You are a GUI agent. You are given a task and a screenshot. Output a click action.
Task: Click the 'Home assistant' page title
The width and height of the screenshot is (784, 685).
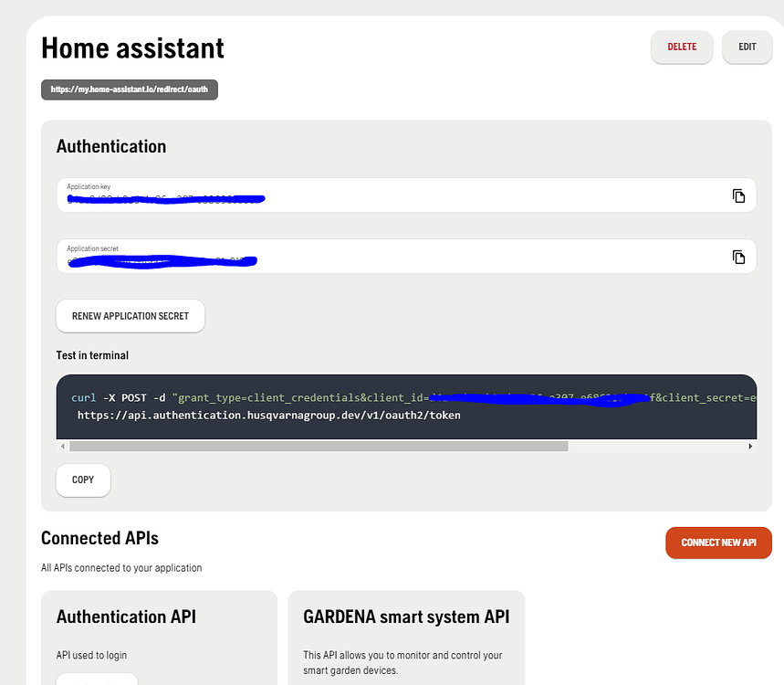(x=132, y=47)
